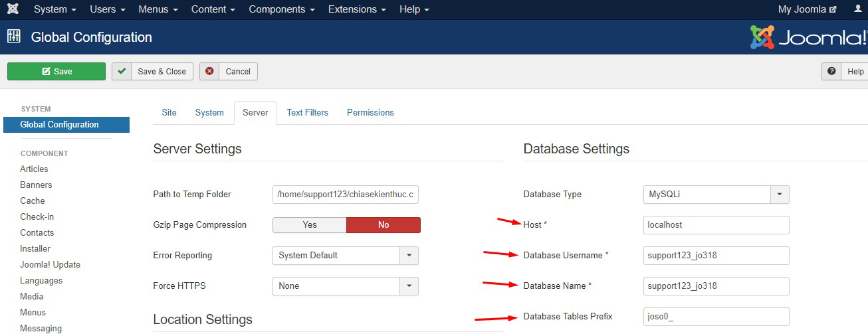Click the Global Configuration equalizer icon

pyautogui.click(x=13, y=37)
